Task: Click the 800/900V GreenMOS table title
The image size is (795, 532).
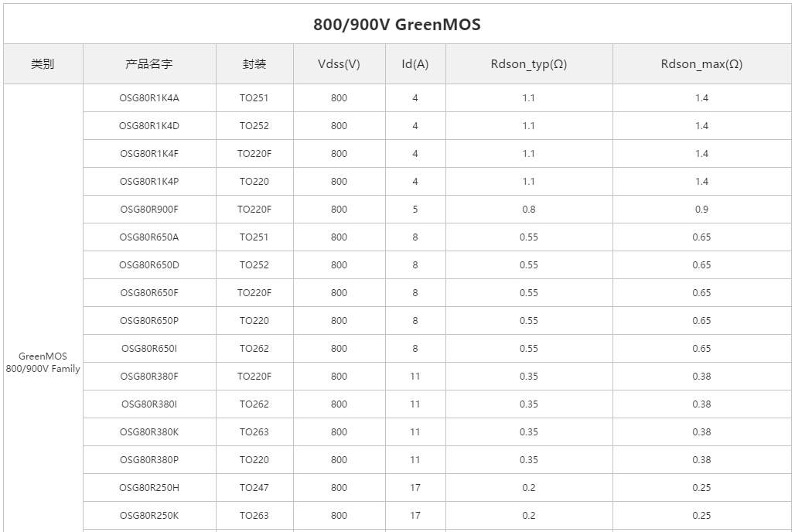Action: coord(397,24)
